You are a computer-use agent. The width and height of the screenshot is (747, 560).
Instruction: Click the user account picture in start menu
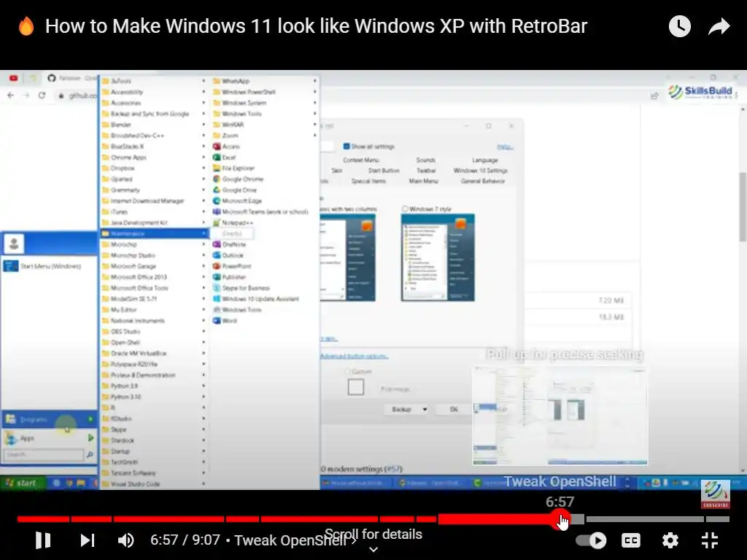pyautogui.click(x=14, y=244)
